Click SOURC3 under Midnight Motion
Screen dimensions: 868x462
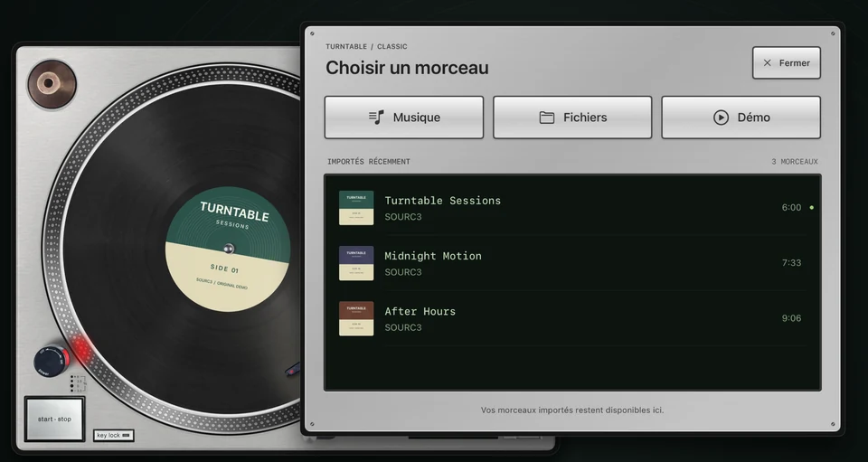pos(403,272)
